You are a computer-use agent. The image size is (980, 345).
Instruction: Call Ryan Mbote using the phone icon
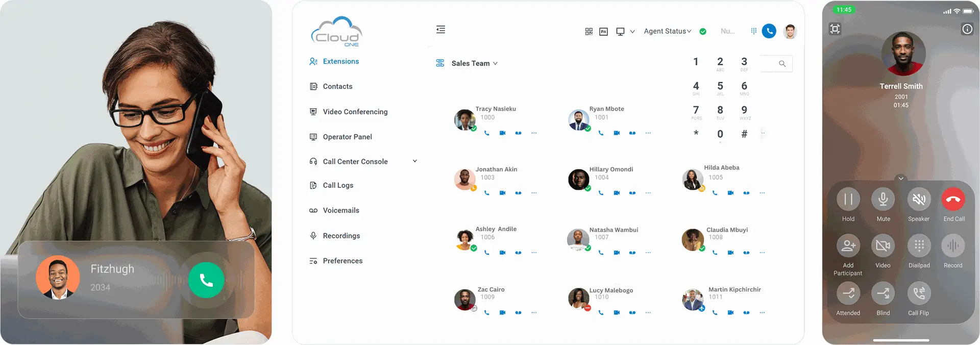point(601,133)
